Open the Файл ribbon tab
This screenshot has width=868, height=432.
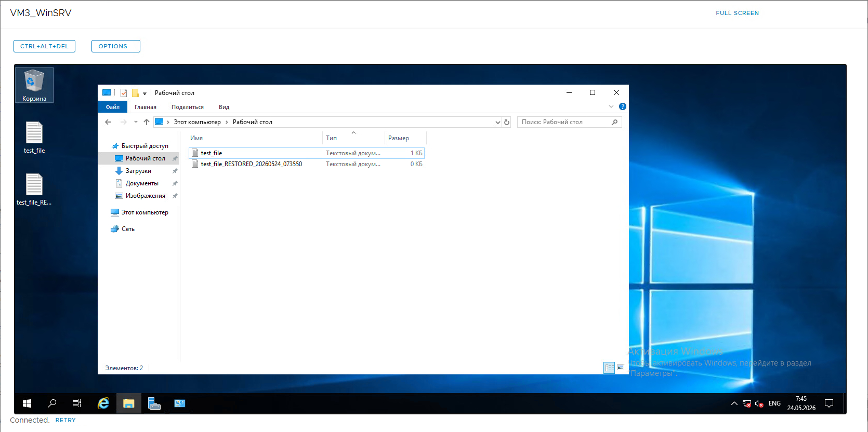pyautogui.click(x=113, y=107)
